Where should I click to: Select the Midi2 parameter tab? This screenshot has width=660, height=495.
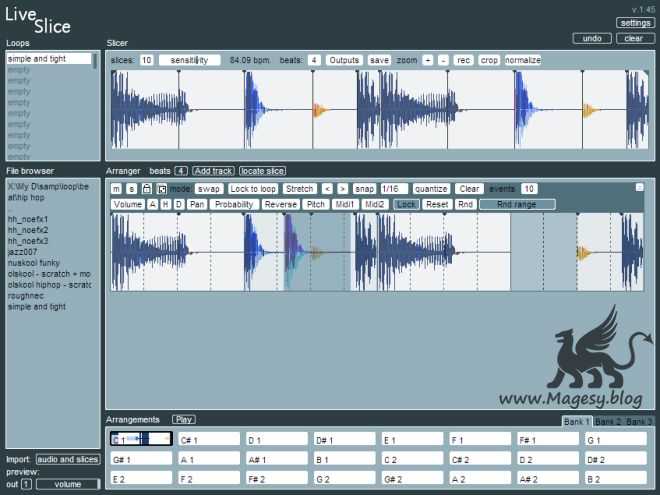coord(375,205)
